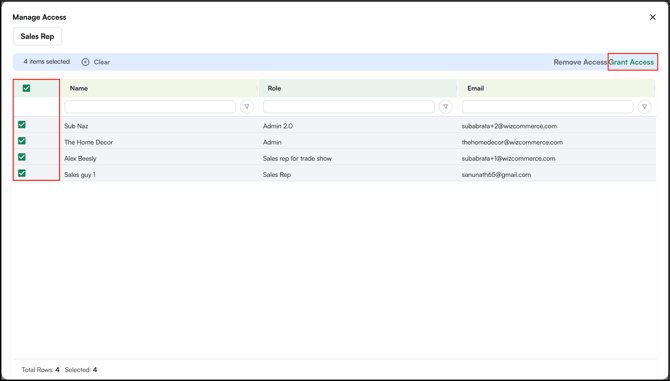Click the Admin 2.0 role cell
Image resolution: width=670 pixels, height=381 pixels.
click(278, 126)
